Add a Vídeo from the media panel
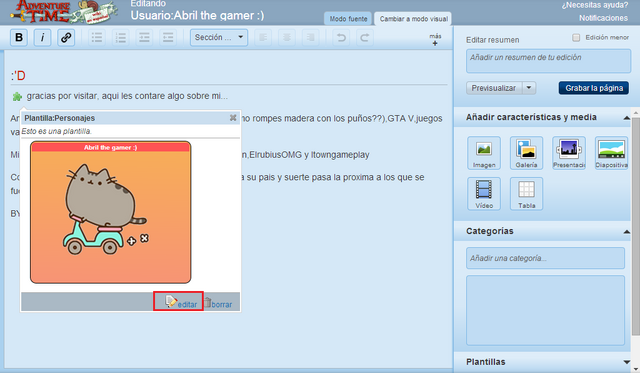 (x=484, y=194)
